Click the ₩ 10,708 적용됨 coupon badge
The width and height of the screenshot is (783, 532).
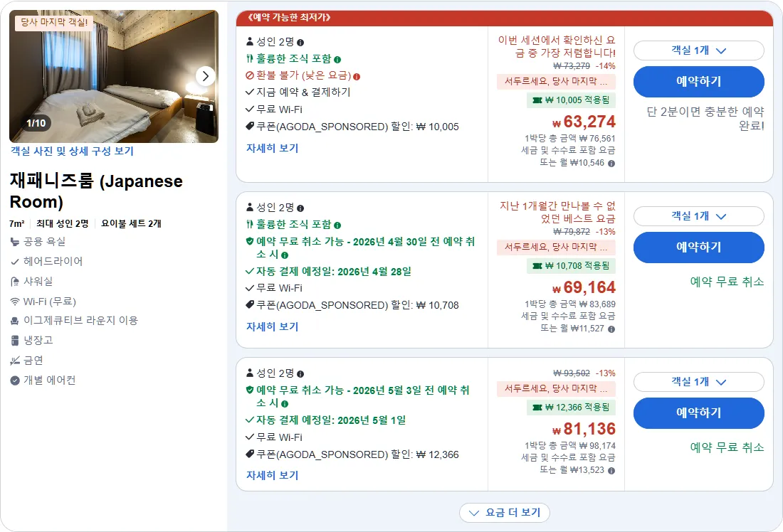click(572, 266)
